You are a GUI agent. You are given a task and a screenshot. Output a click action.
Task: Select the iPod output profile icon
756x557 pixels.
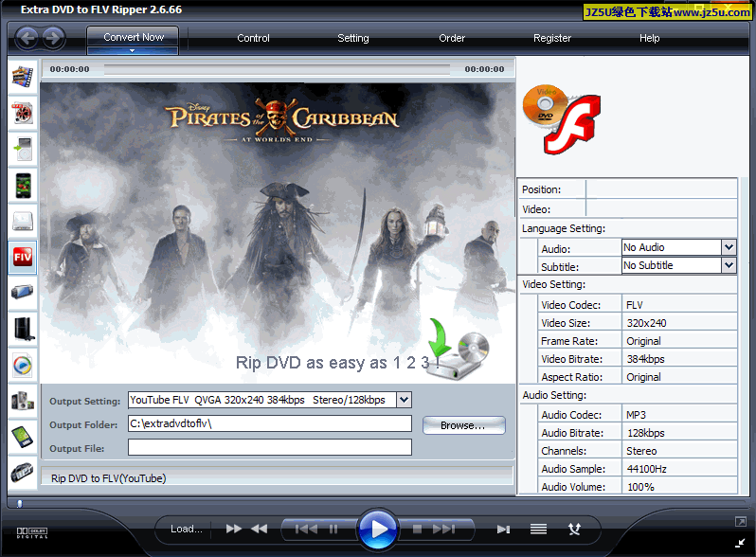click(x=22, y=149)
